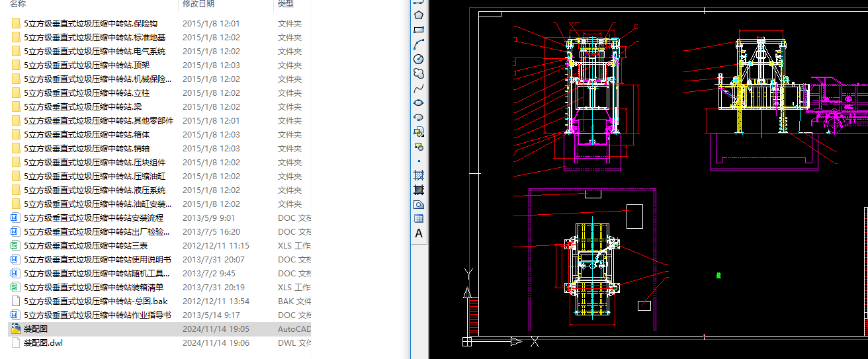Insert a Table with the table tool
Viewport: 868px width, 359px height.
pyautogui.click(x=418, y=219)
